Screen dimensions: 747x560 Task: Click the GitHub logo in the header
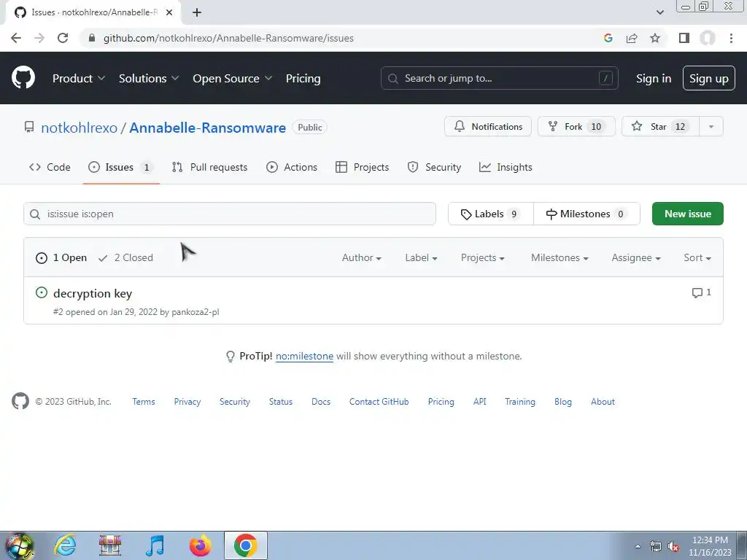coord(23,77)
